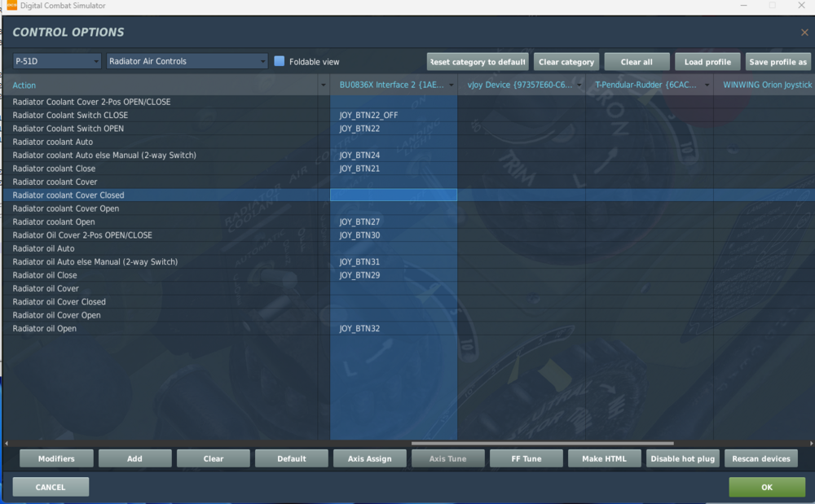The image size is (815, 504).
Task: Click the FF Tune button
Action: click(526, 459)
